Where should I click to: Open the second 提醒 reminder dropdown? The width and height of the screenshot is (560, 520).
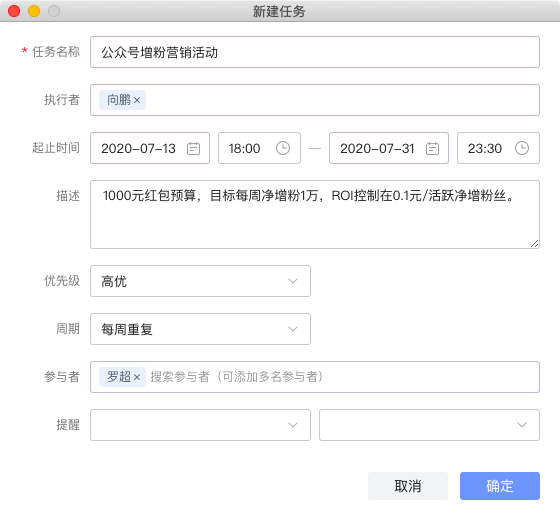click(x=429, y=425)
